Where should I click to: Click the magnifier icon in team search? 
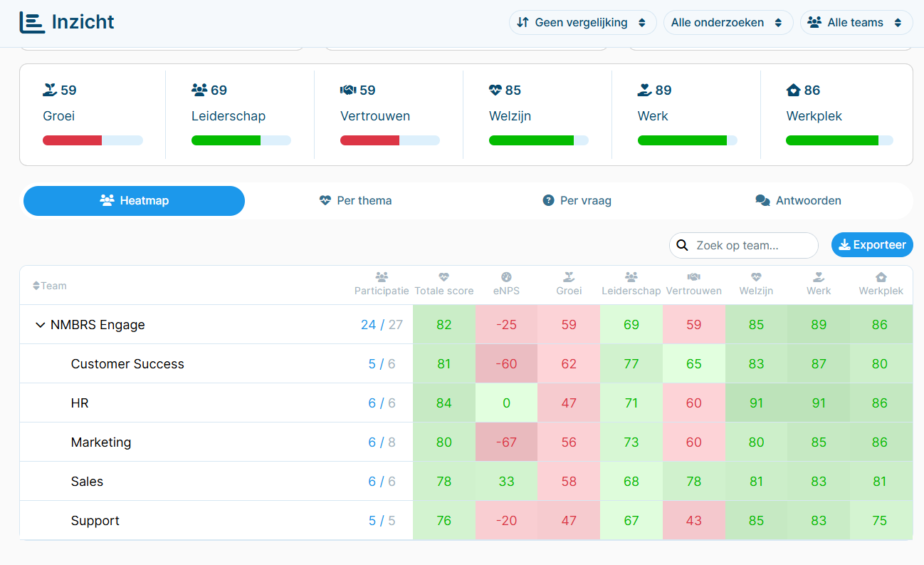682,245
